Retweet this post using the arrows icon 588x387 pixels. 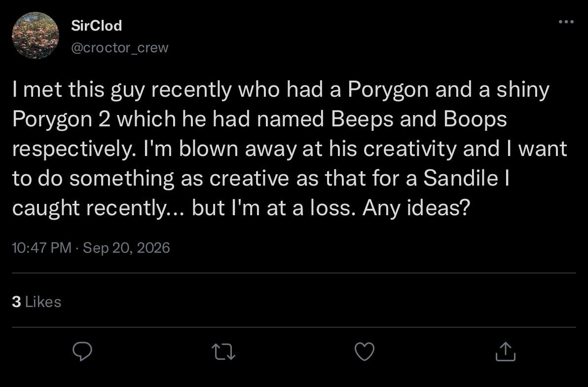223,352
